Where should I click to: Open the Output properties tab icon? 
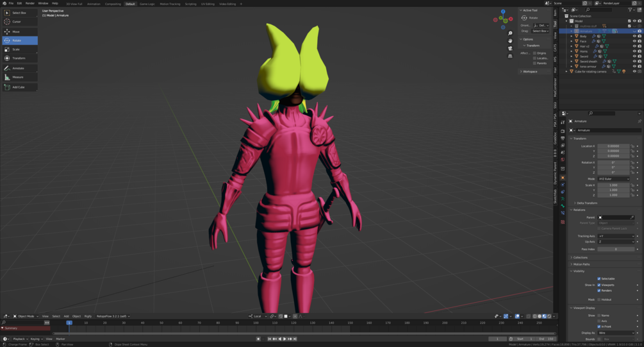point(563,139)
